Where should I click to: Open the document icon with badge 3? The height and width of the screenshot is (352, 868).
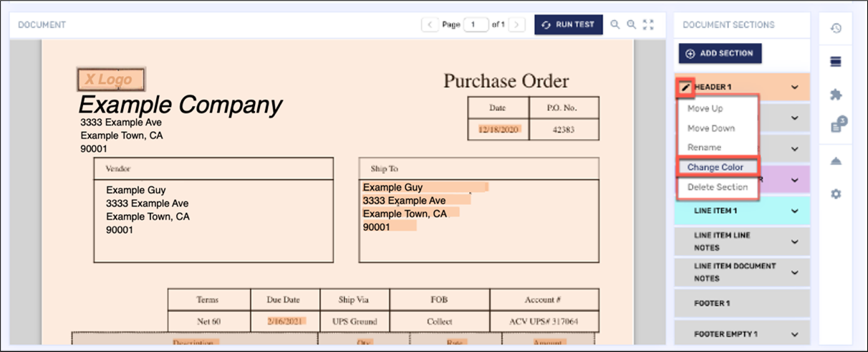tap(836, 126)
